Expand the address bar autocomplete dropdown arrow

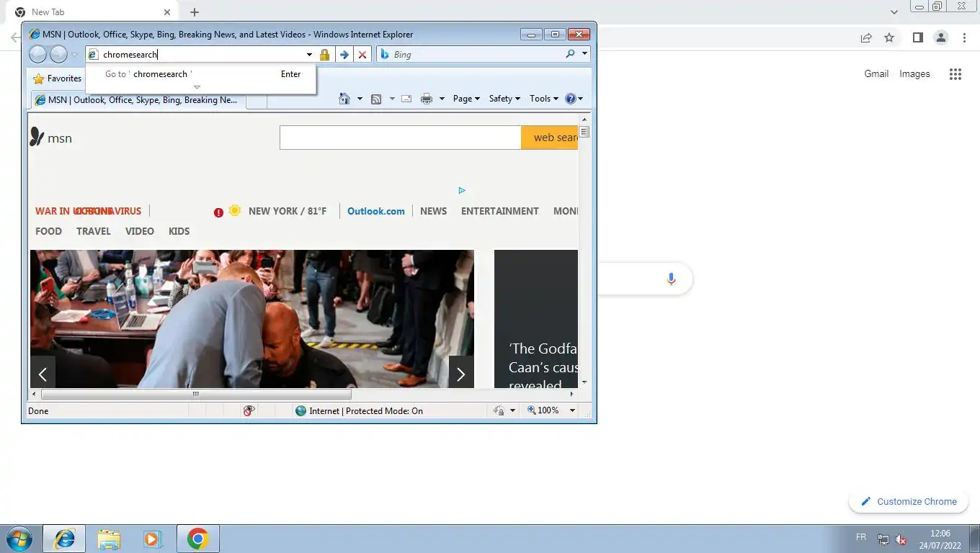[309, 55]
